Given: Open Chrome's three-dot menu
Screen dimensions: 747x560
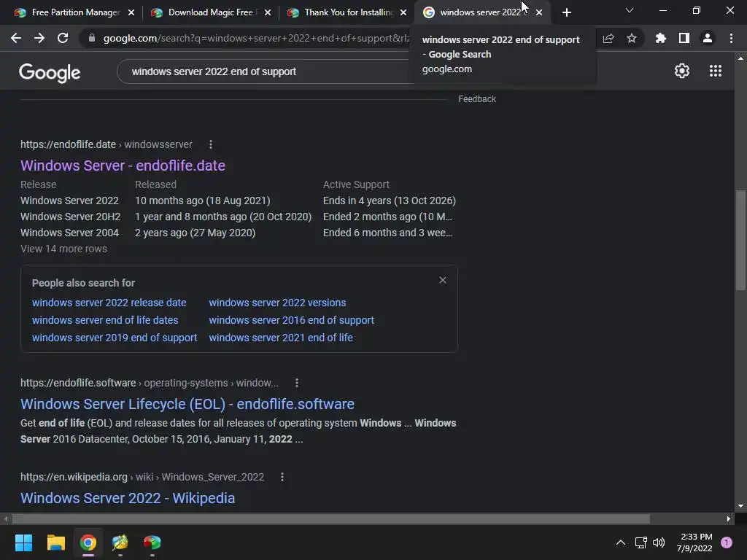Looking at the screenshot, I should pos(731,38).
